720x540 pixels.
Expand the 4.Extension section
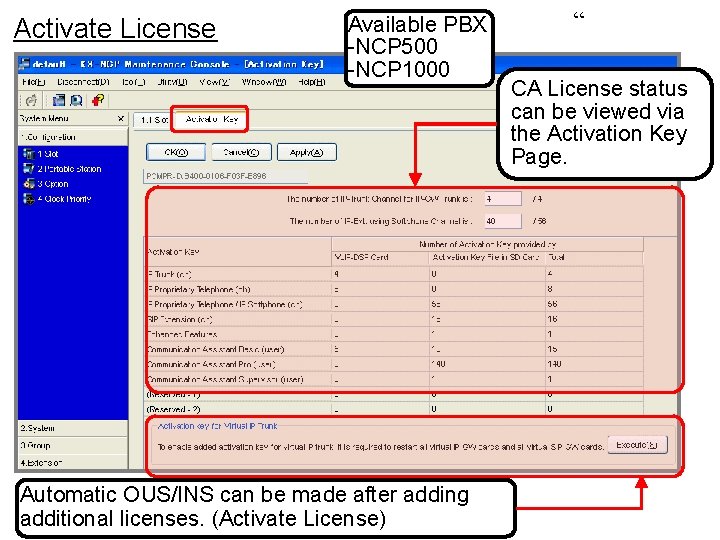pyautogui.click(x=73, y=462)
